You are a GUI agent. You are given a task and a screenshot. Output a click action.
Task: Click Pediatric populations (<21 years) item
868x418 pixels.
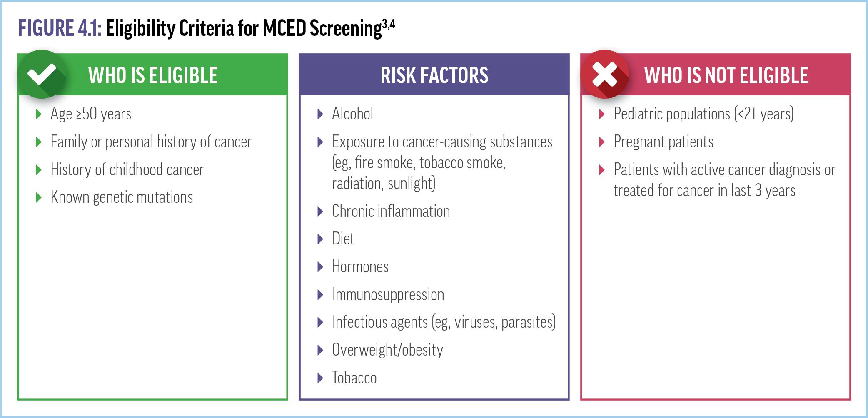point(703,114)
